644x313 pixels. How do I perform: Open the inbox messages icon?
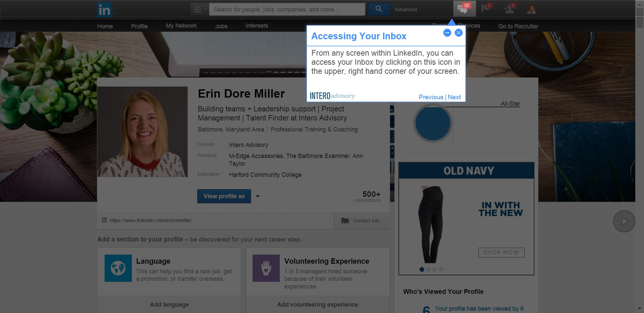click(464, 9)
